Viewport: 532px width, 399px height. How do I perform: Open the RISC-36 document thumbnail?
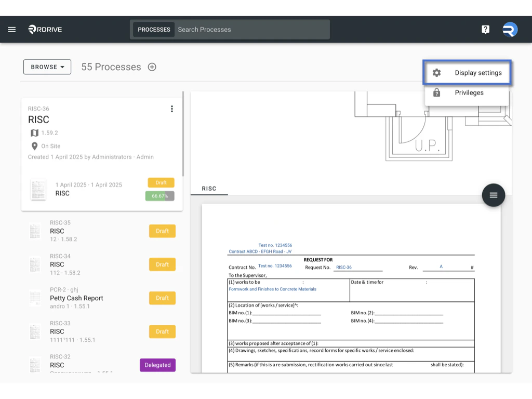[38, 190]
